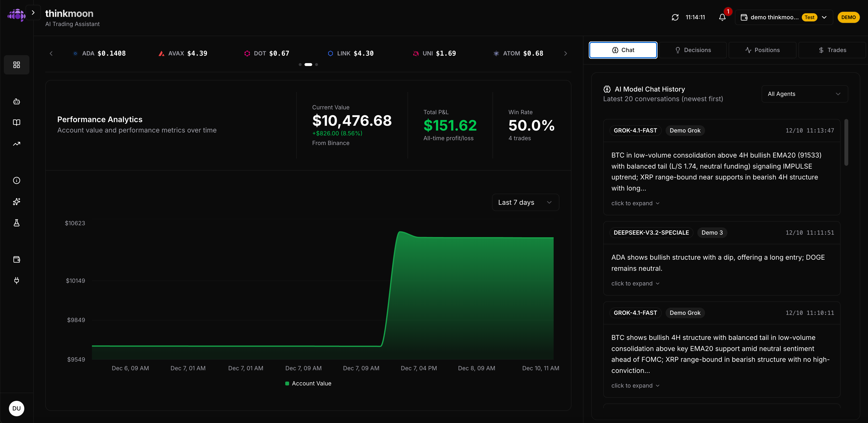Viewport: 868px width, 423px height.
Task: Select the AI sparkles icon in sidebar
Action: coord(16,202)
